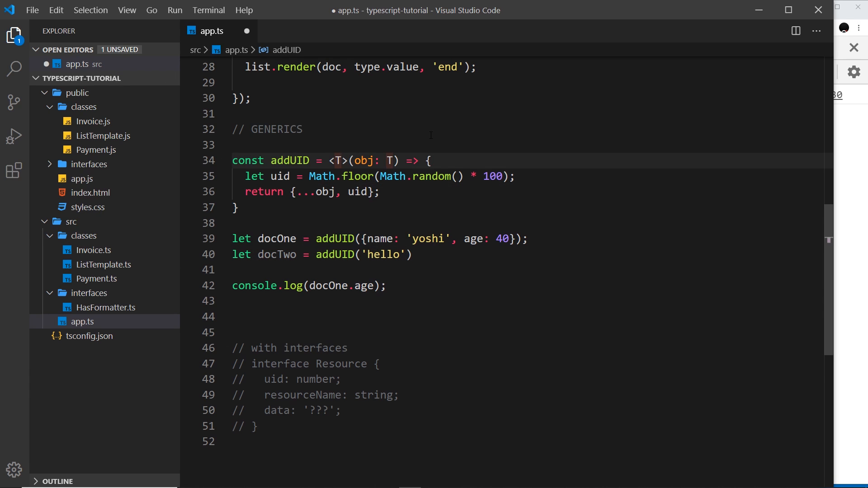Open Invoice.js in public classes
This screenshot has width=868, height=488.
click(93, 122)
